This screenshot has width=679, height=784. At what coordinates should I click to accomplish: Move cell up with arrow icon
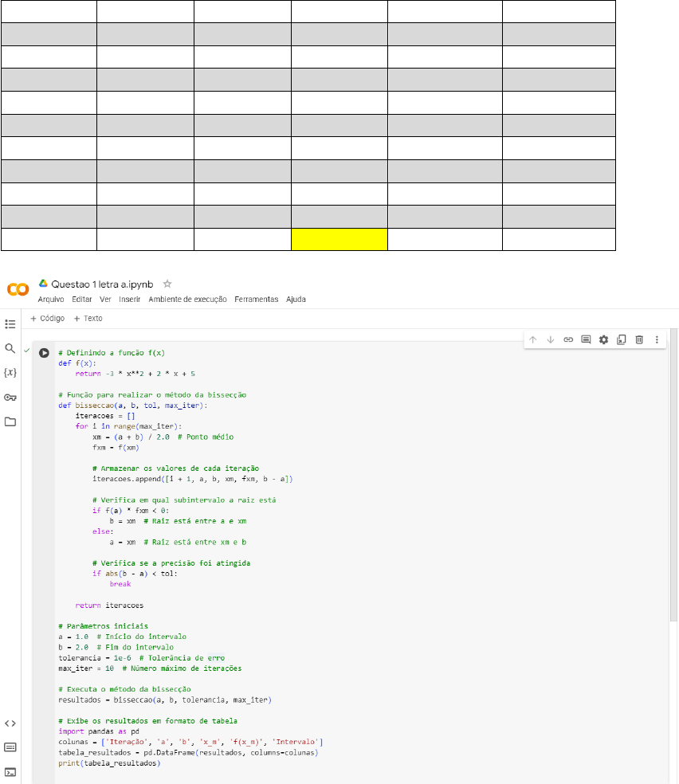coord(533,339)
